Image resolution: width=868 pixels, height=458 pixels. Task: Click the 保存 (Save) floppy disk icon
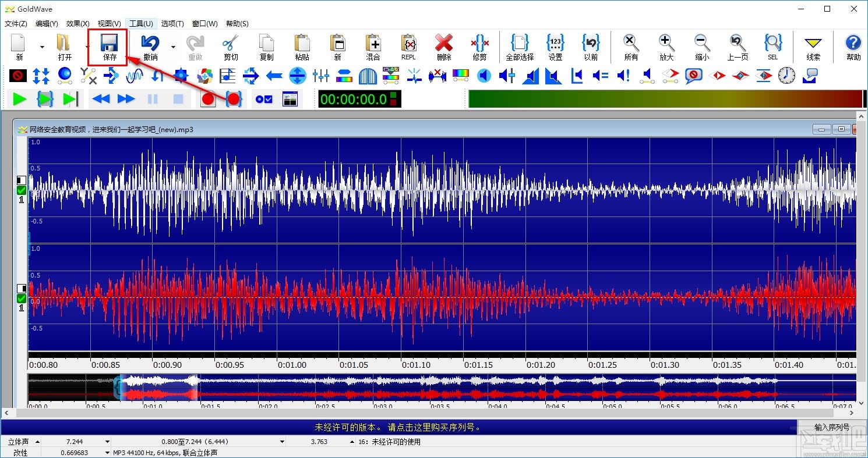[x=110, y=42]
